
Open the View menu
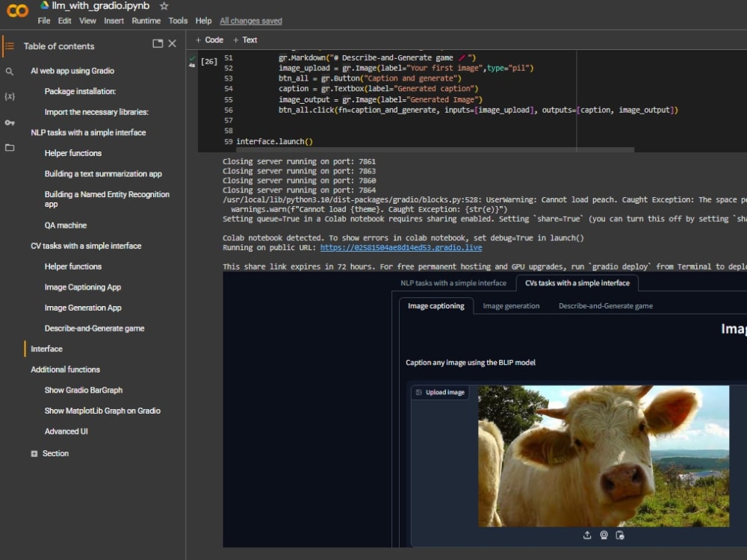(87, 21)
